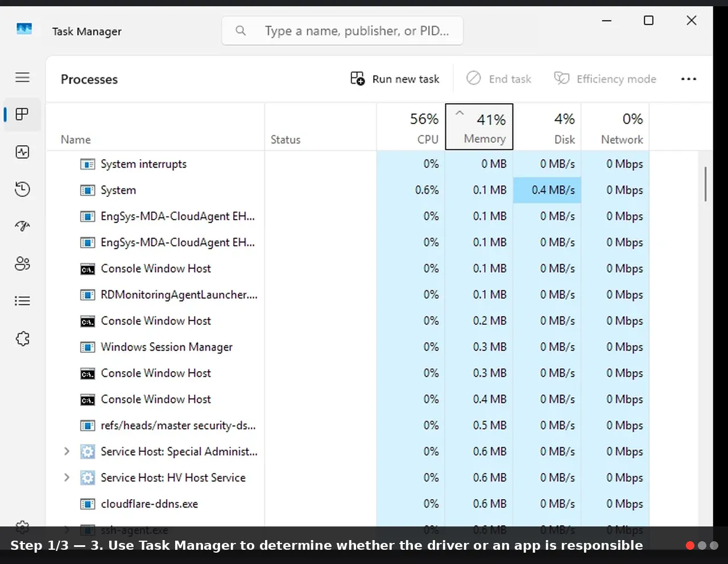Screen dimensions: 728x564
Task: Click the vertical scrollbar thumb of process list
Action: pyautogui.click(x=705, y=184)
